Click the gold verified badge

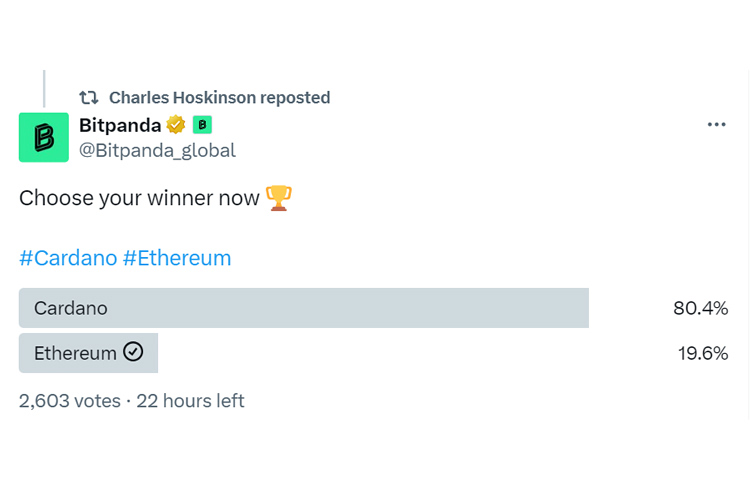click(176, 125)
